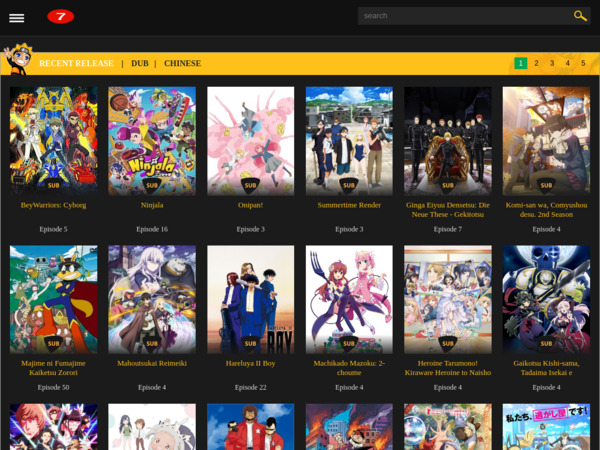Click SUB badge on Hareluya II Boy poster
Screen dimensions: 600x450
251,344
